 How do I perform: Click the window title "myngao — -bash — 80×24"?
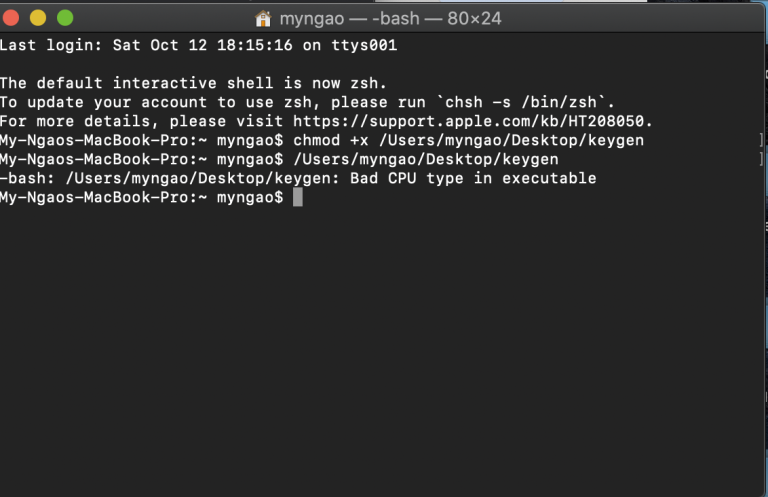click(390, 19)
